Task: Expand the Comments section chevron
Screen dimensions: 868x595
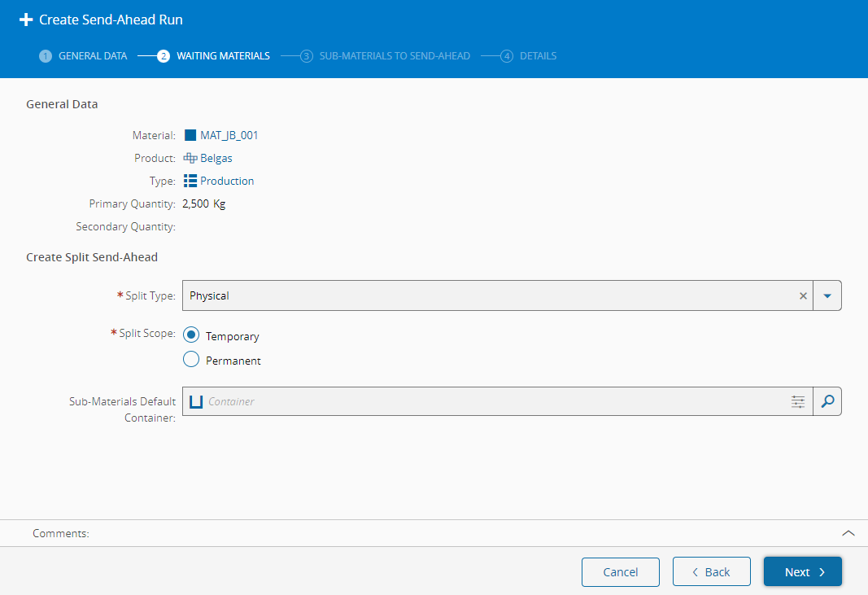Action: [848, 533]
